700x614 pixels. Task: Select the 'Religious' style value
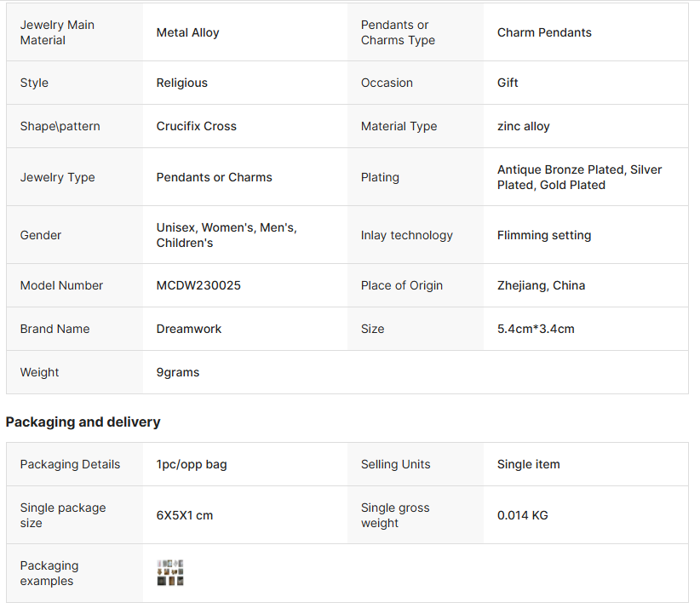(181, 83)
